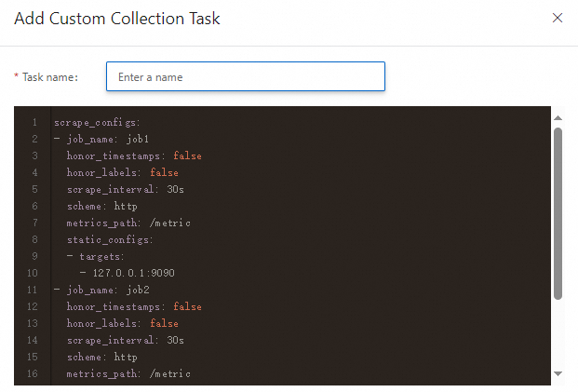Click the false value on line 13
This screenshot has height=392, width=578.
[164, 323]
